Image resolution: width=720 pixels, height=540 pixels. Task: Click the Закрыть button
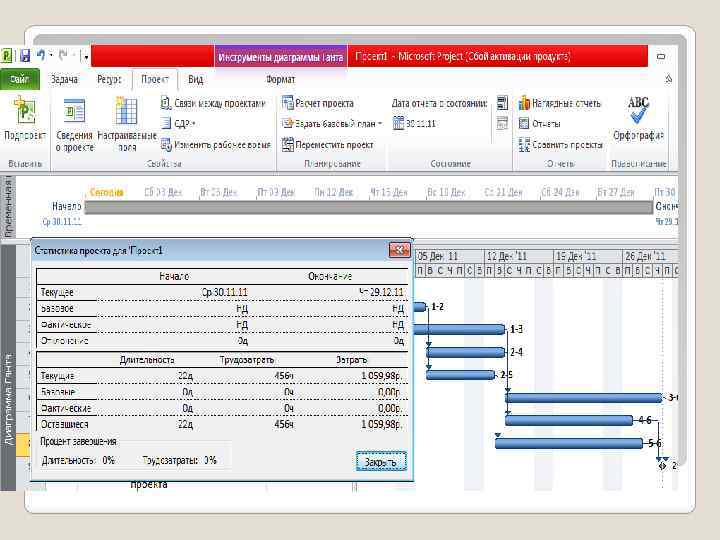(381, 462)
